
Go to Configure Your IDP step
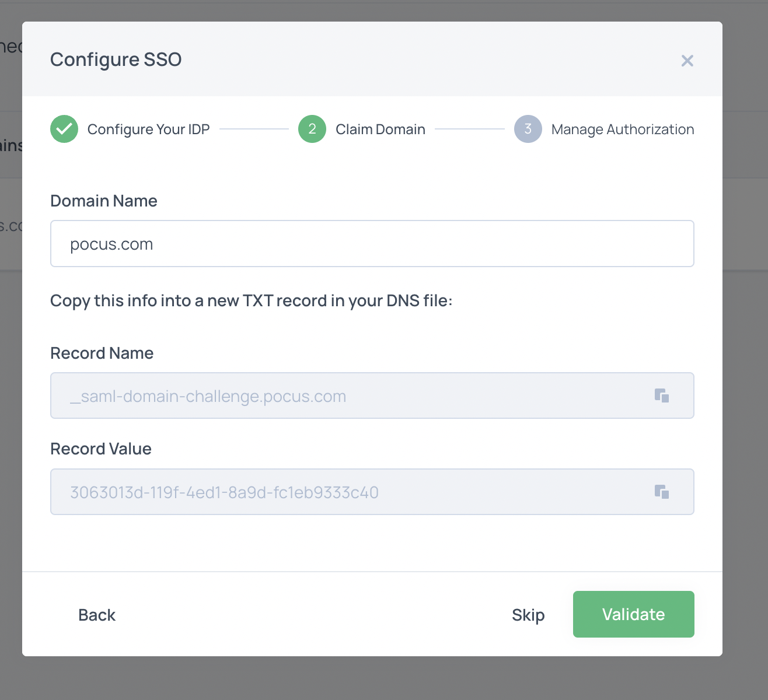click(148, 129)
